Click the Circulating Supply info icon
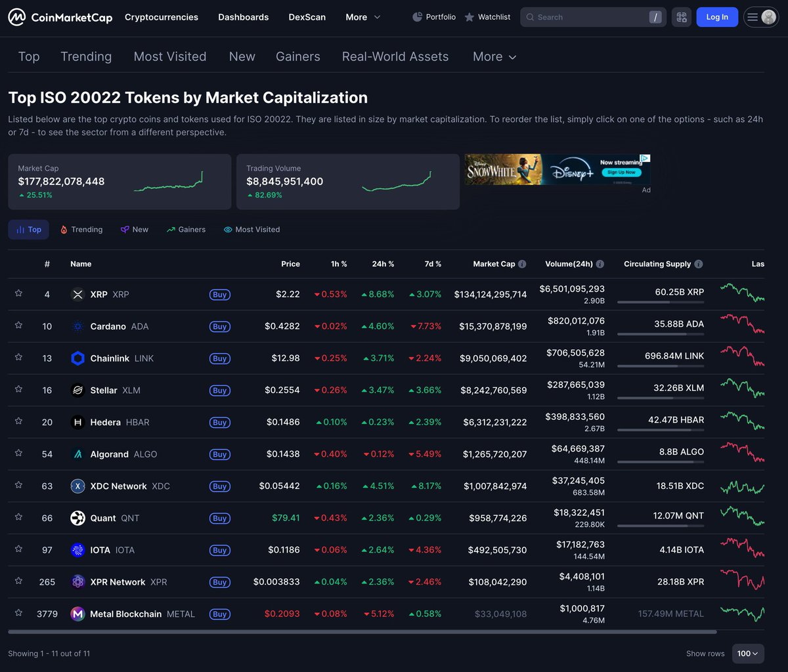788x672 pixels. coord(698,264)
